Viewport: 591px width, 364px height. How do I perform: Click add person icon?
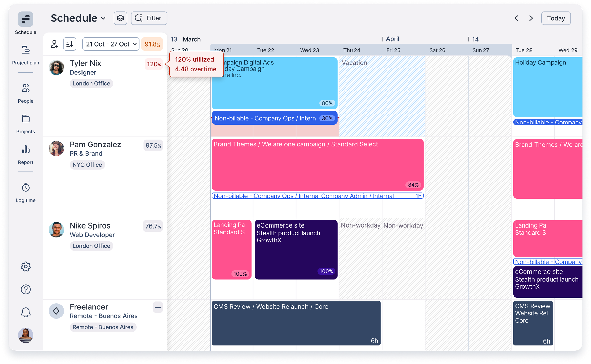[54, 44]
